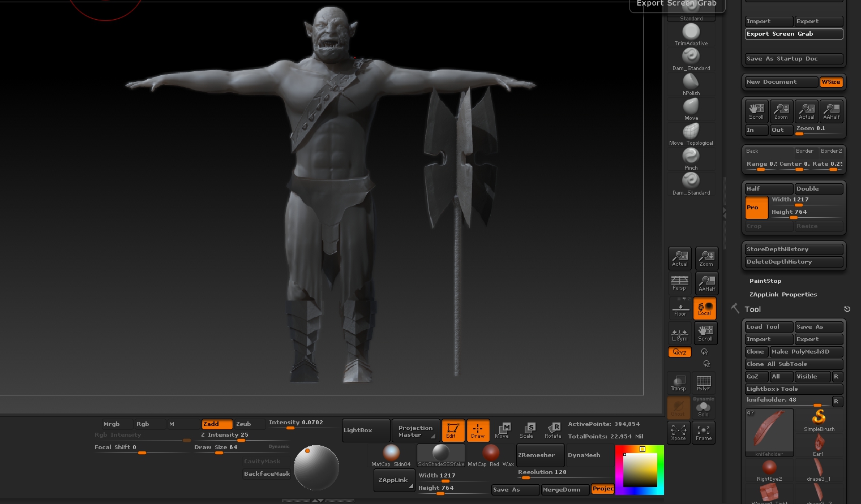Select the Rotate transform icon
This screenshot has height=504, width=861.
tap(552, 430)
